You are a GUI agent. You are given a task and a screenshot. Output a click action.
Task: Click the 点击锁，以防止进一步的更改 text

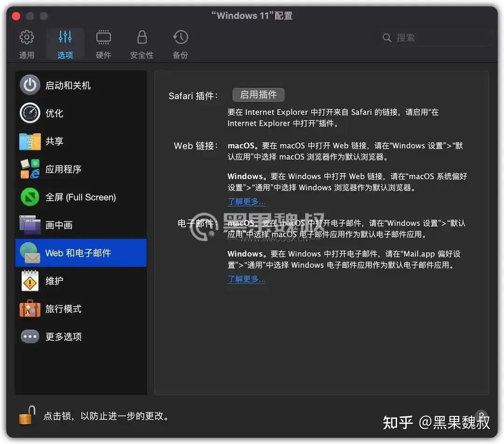106,416
